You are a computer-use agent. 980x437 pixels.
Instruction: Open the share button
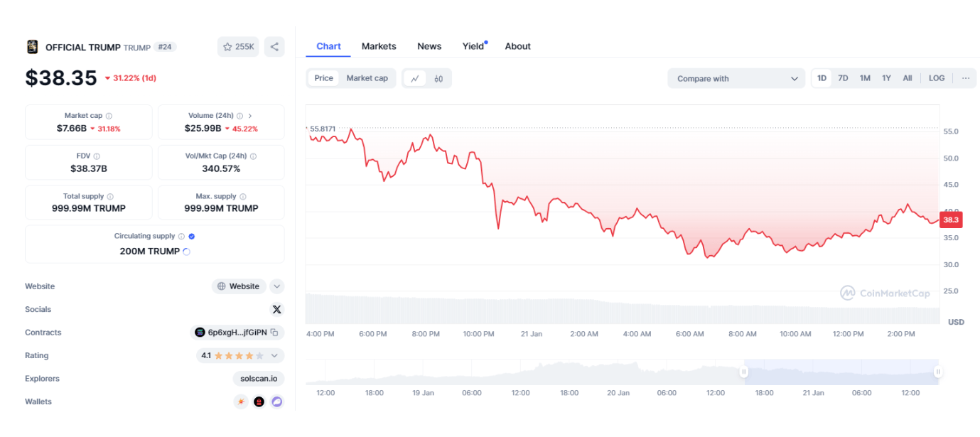(274, 47)
